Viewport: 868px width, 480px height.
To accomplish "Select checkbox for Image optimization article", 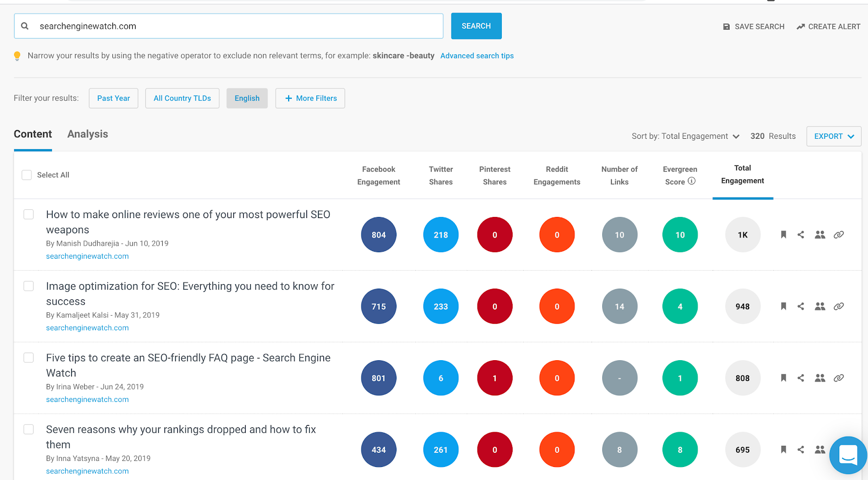I will pyautogui.click(x=29, y=286).
